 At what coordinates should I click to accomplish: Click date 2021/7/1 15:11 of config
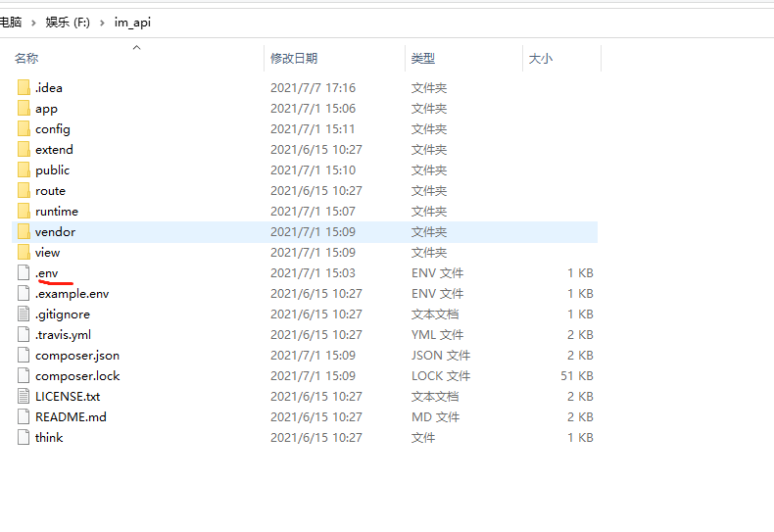313,128
